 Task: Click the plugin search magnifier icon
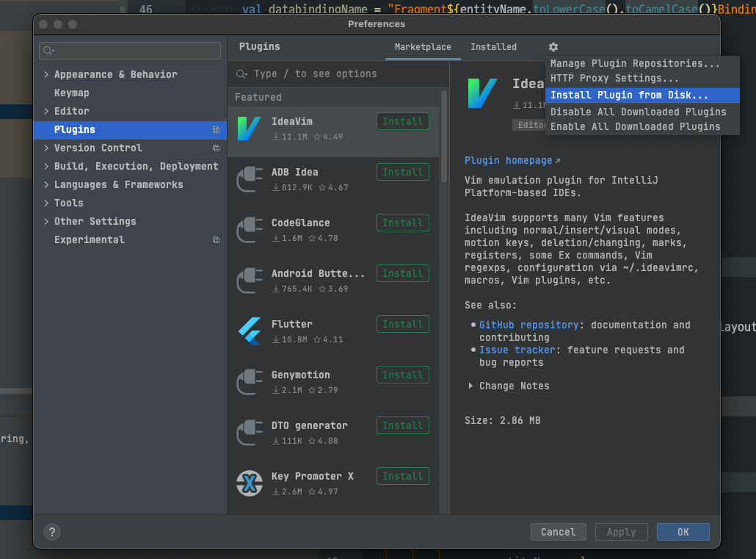(241, 74)
